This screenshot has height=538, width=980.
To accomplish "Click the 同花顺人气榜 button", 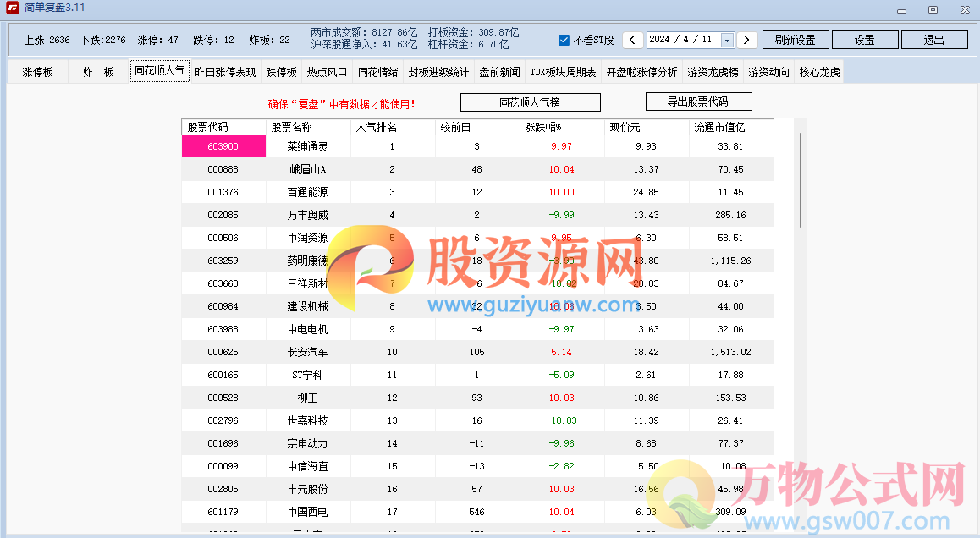I will (530, 102).
